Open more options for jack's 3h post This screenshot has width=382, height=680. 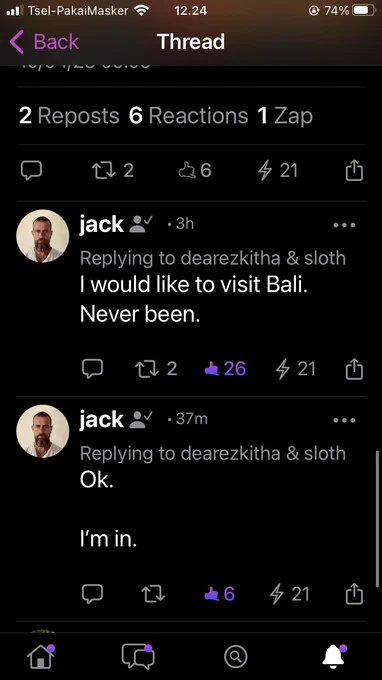click(344, 225)
